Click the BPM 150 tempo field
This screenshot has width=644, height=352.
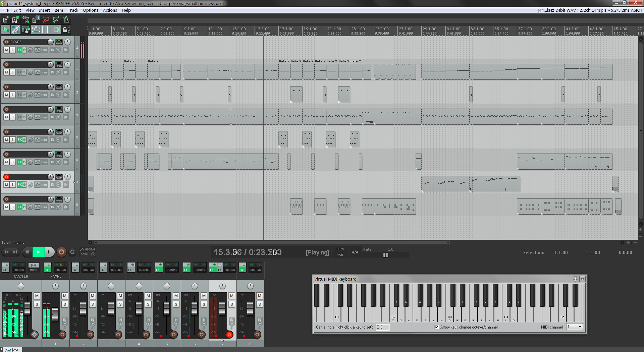[340, 255]
